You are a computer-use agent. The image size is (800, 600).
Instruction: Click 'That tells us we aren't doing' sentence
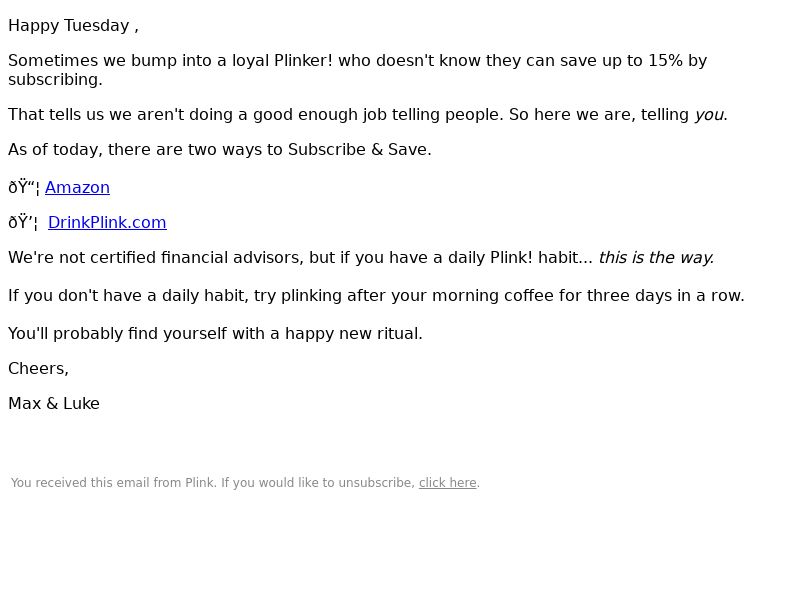368,115
